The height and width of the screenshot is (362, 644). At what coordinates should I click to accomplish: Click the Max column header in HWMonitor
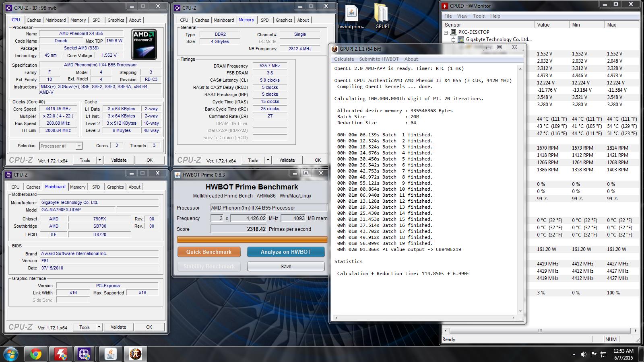tap(622, 25)
